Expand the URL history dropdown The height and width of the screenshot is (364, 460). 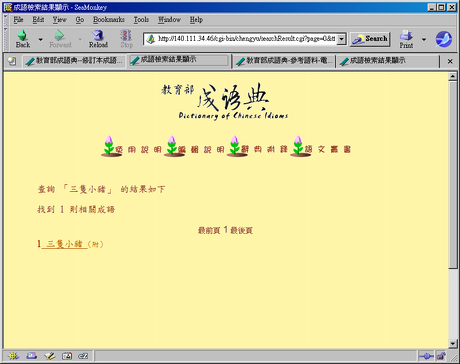pos(341,39)
